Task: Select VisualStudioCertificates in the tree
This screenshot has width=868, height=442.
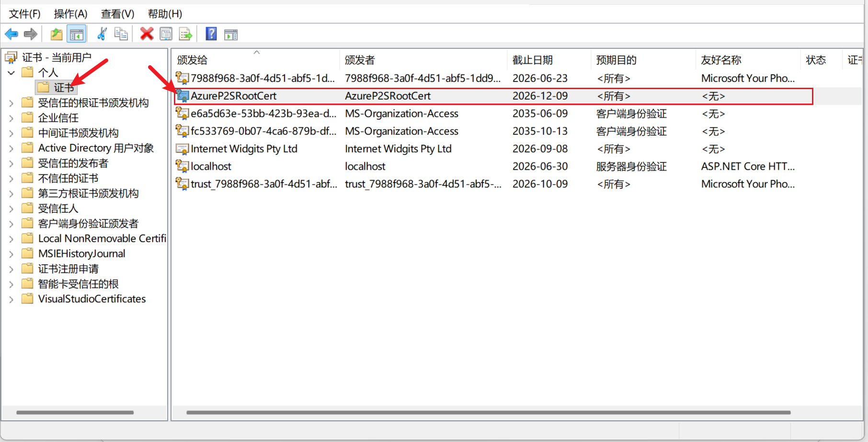Action: pyautogui.click(x=92, y=299)
